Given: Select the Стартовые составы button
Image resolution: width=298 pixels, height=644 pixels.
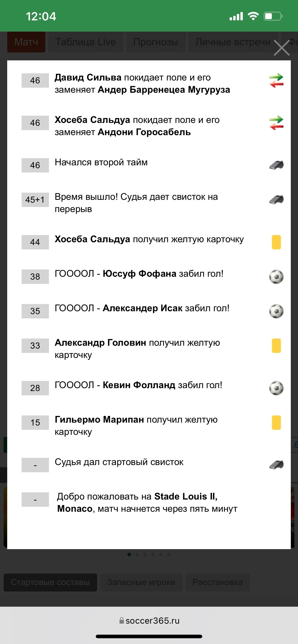Looking at the screenshot, I should 50,582.
